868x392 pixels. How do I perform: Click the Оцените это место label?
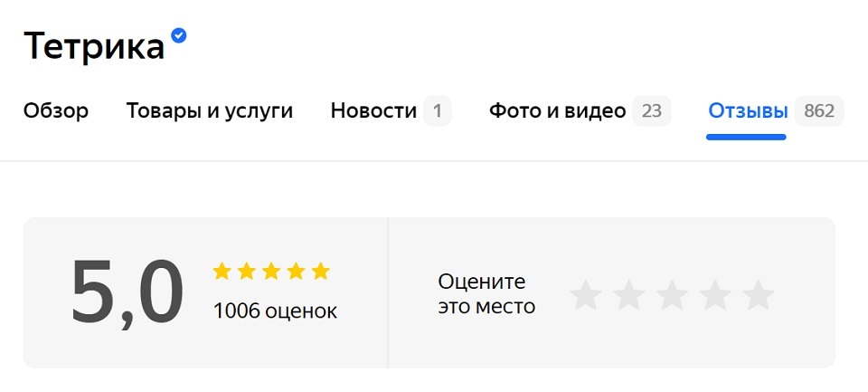pos(486,294)
